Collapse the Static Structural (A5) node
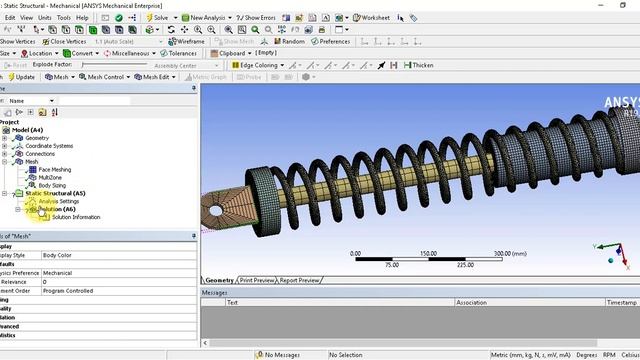Image resolution: width=640 pixels, height=360 pixels. tap(4, 193)
